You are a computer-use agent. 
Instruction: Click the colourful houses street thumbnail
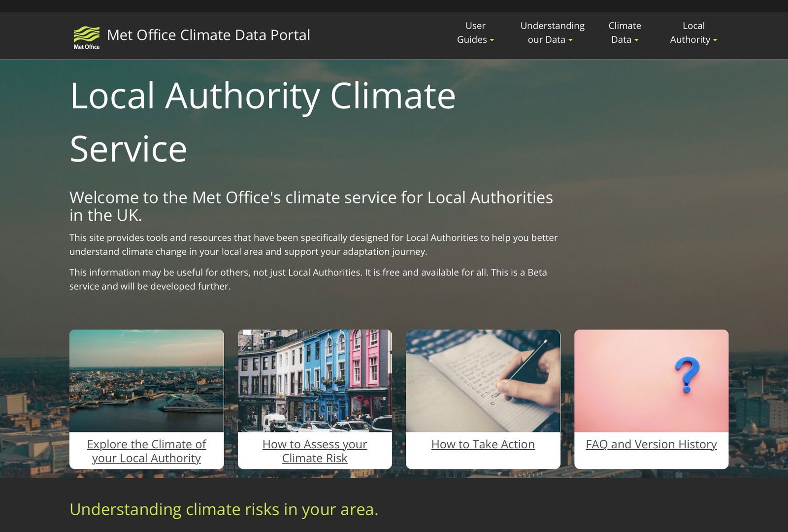(315, 382)
